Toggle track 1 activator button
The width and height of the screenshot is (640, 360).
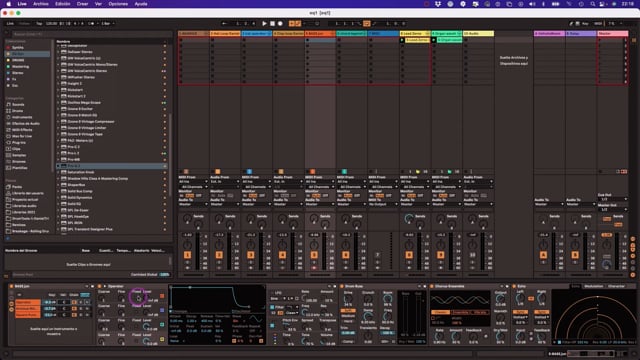pyautogui.click(x=187, y=255)
